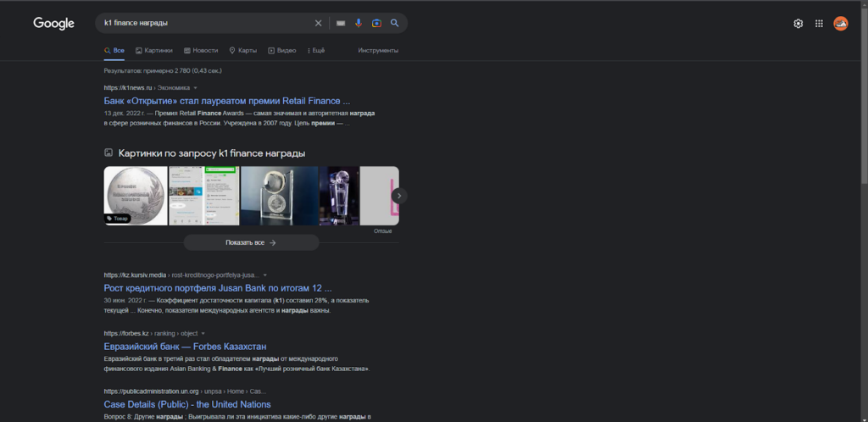Open the glass trophy image thumbnail
Screen dimensions: 868x422
[339, 196]
